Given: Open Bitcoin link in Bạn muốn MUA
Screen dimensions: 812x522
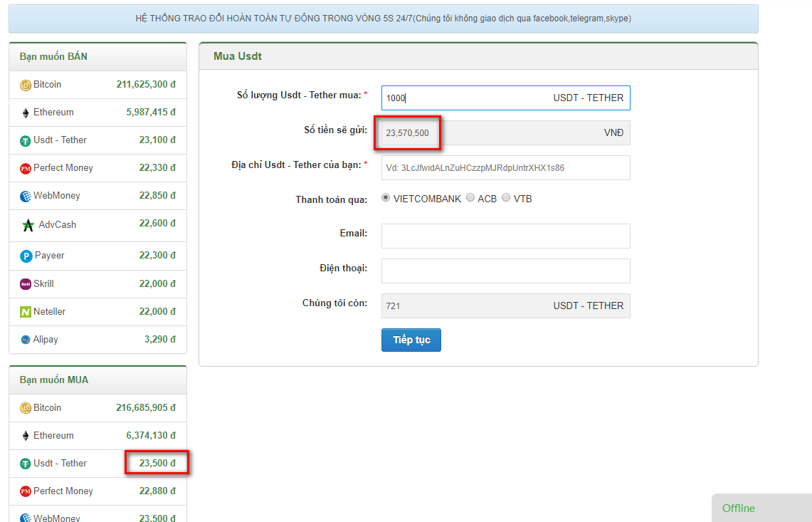Looking at the screenshot, I should tap(47, 408).
